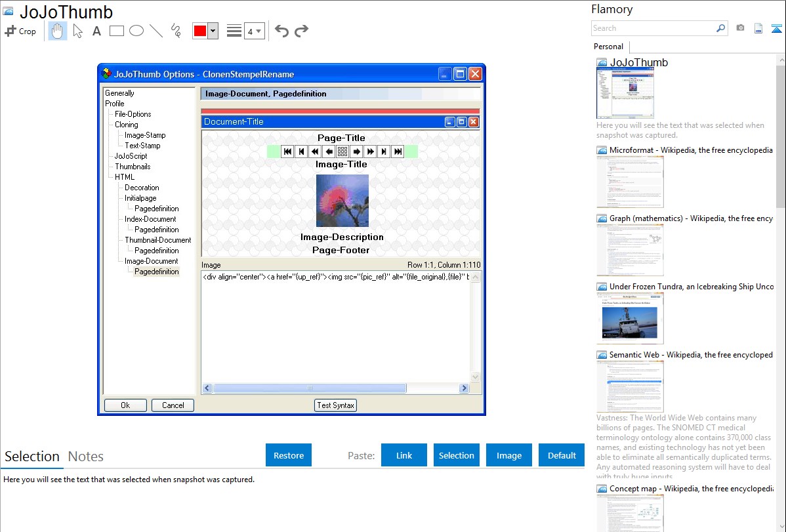Viewport: 786px width, 532px height.
Task: Open the color dropdown arrow
Action: coord(213,31)
